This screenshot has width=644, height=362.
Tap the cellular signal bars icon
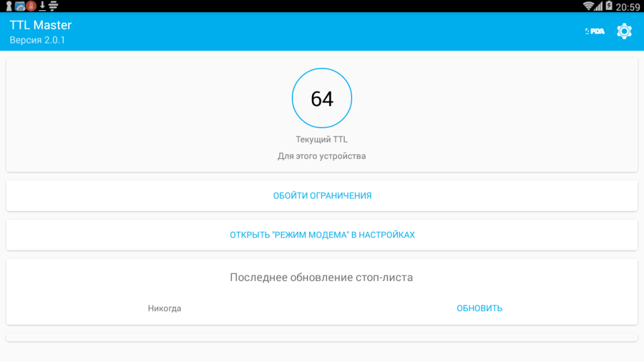599,6
